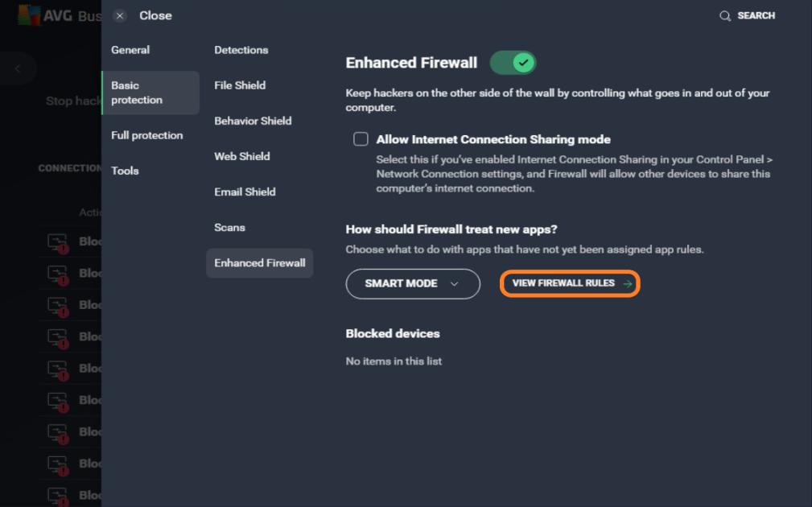Click the Close label to exit settings
The height and width of the screenshot is (507, 812).
coord(155,15)
